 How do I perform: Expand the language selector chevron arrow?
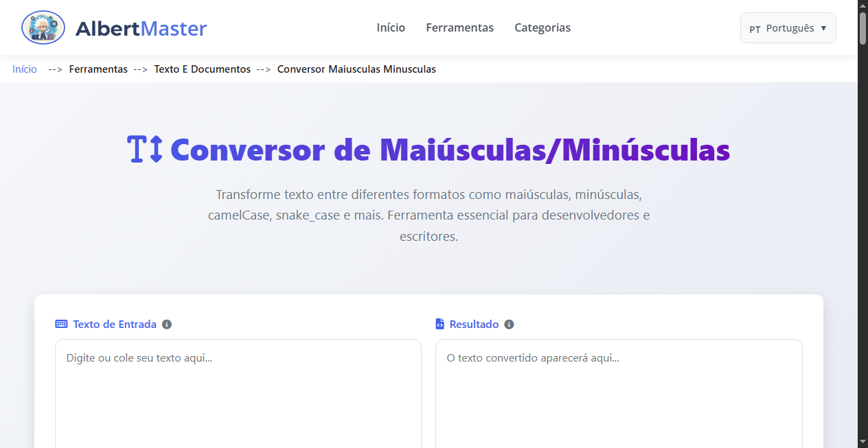822,28
